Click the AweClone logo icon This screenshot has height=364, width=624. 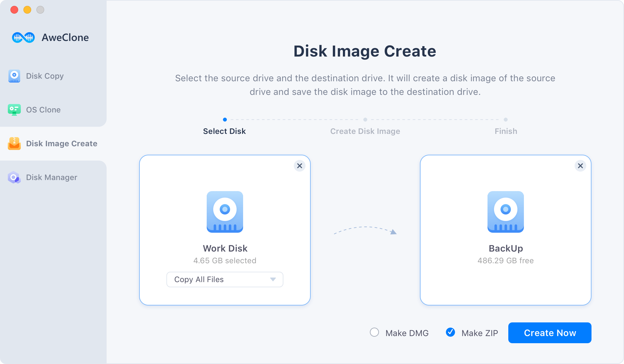point(23,38)
